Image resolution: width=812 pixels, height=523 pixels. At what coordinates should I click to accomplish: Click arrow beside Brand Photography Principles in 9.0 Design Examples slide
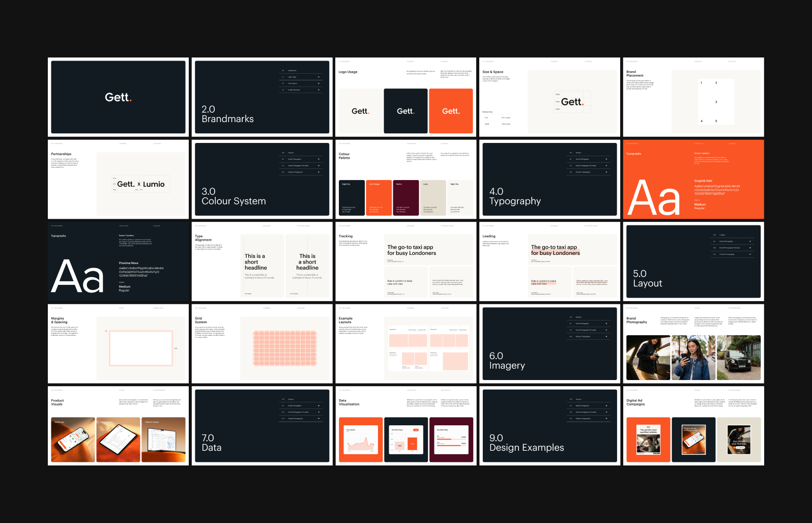coord(606,412)
